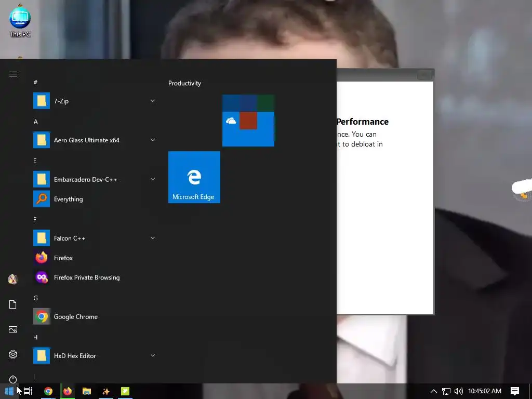Screen dimensions: 532x399
Task: Select the Productivity group heading
Action: click(184, 83)
